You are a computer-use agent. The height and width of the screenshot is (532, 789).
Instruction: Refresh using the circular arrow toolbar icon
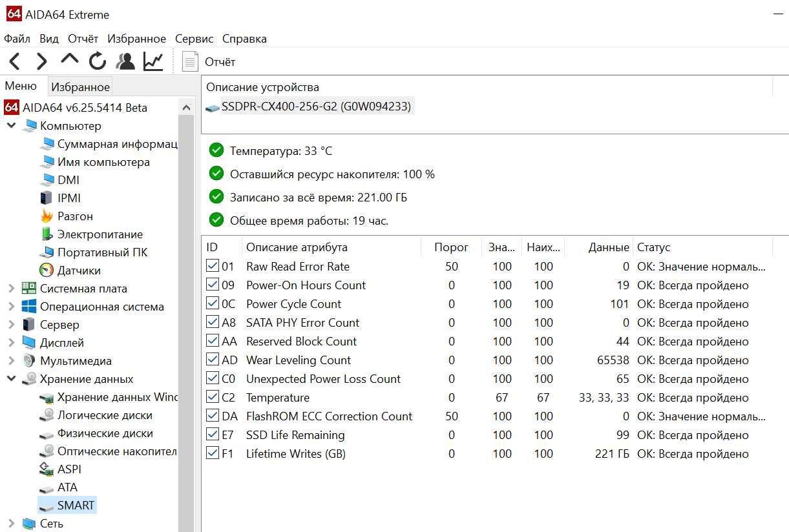(98, 61)
